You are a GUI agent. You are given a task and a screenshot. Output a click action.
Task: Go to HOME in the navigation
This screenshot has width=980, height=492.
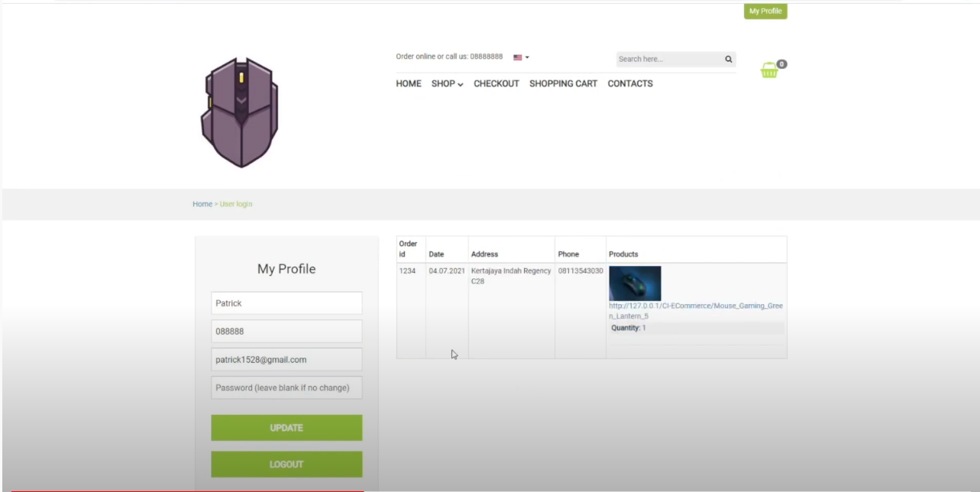[x=409, y=84]
